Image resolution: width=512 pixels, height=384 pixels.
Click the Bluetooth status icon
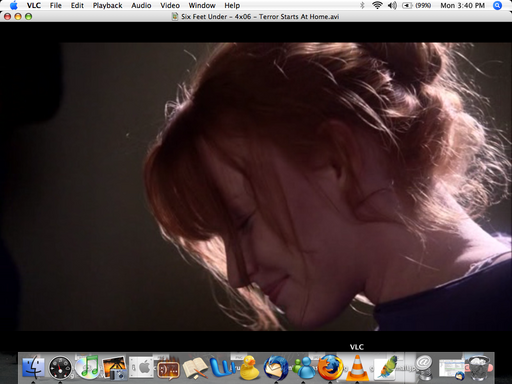tap(362, 5)
